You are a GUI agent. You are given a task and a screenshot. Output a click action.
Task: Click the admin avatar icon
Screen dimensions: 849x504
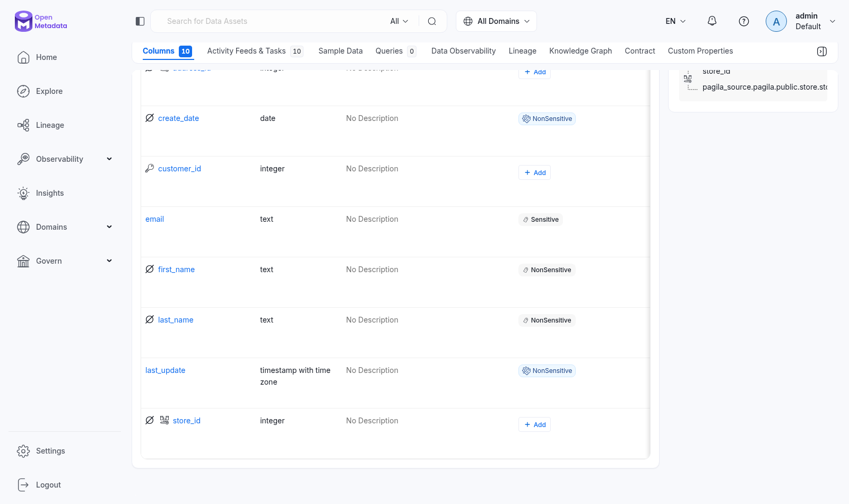776,21
